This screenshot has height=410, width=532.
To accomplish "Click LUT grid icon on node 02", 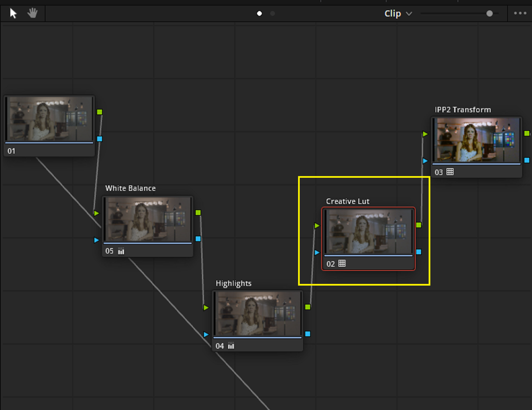I will (x=342, y=263).
